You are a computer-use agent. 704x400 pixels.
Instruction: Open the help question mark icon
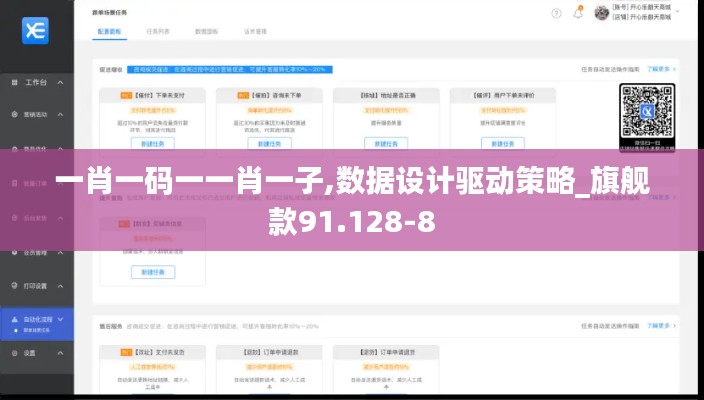coord(557,14)
